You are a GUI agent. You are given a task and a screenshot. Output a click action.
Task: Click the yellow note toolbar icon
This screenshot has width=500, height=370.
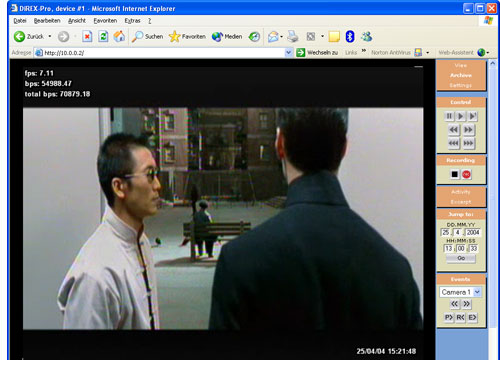coord(334,36)
